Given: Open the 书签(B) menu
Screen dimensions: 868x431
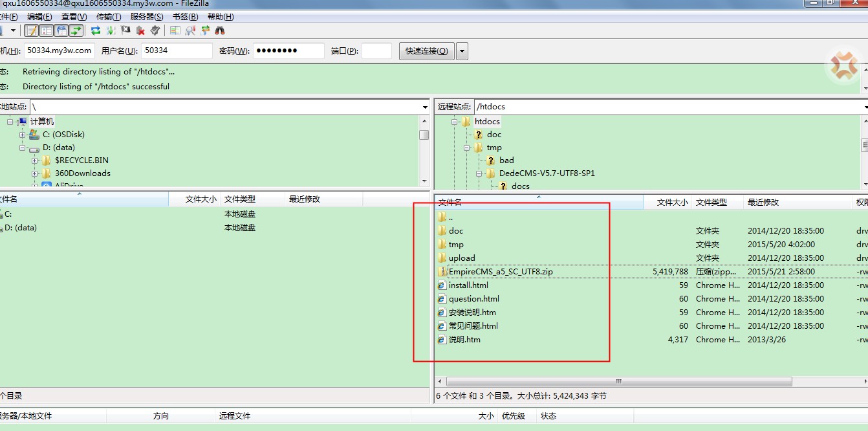Looking at the screenshot, I should (186, 17).
